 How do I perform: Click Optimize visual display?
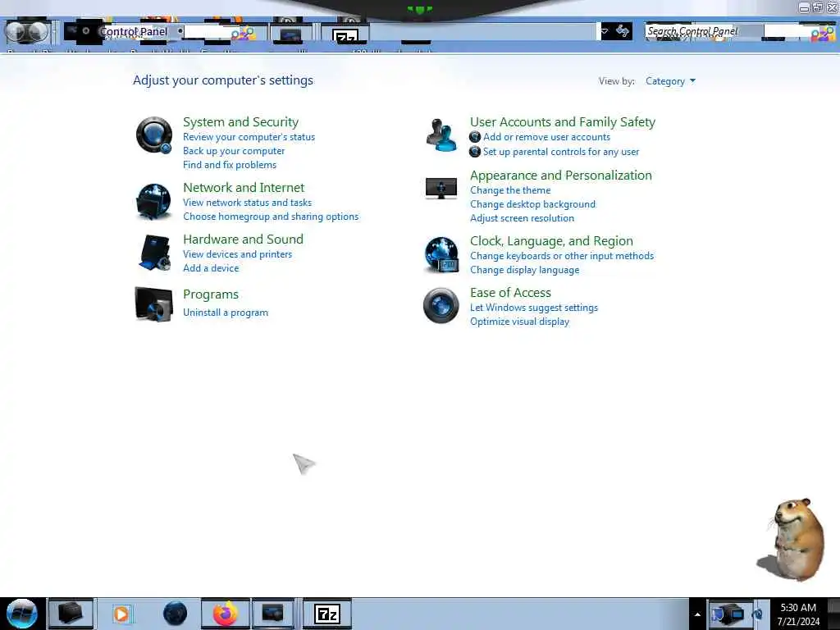pos(519,322)
